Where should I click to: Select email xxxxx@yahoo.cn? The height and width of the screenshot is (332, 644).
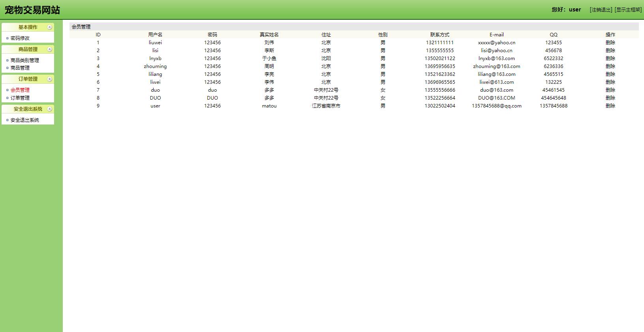point(497,43)
